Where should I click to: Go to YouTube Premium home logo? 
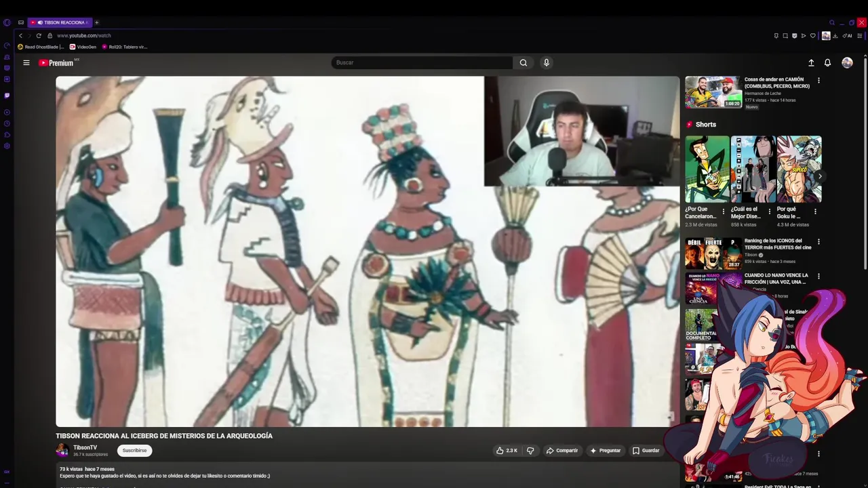(56, 62)
